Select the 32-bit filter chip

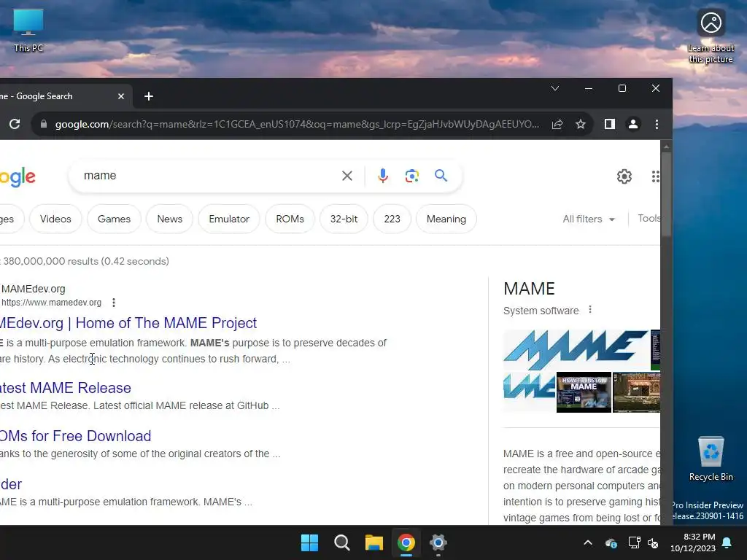pyautogui.click(x=344, y=219)
